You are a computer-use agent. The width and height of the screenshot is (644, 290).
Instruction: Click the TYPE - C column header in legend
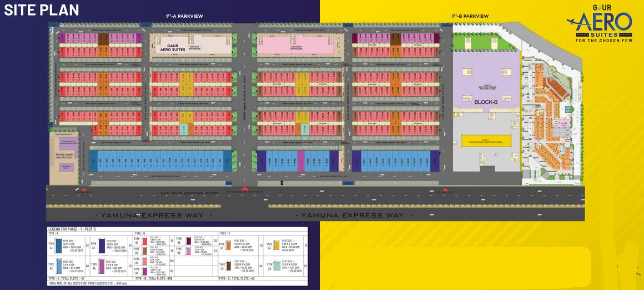(x=225, y=233)
